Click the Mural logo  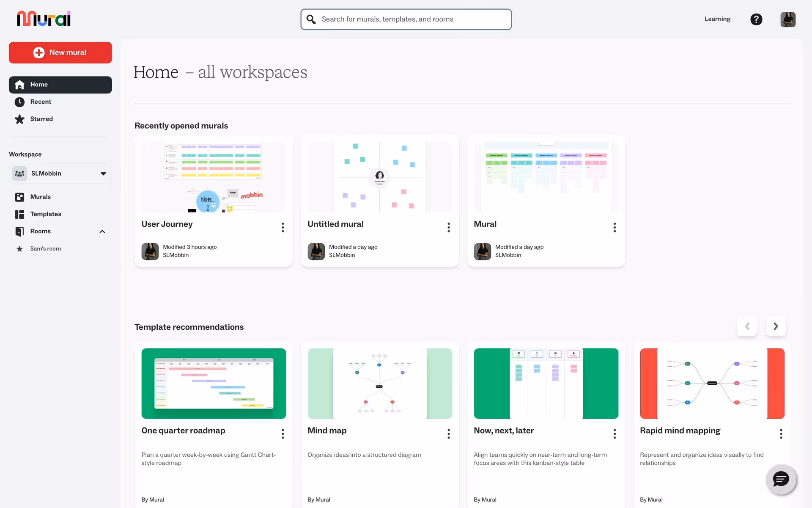(44, 19)
